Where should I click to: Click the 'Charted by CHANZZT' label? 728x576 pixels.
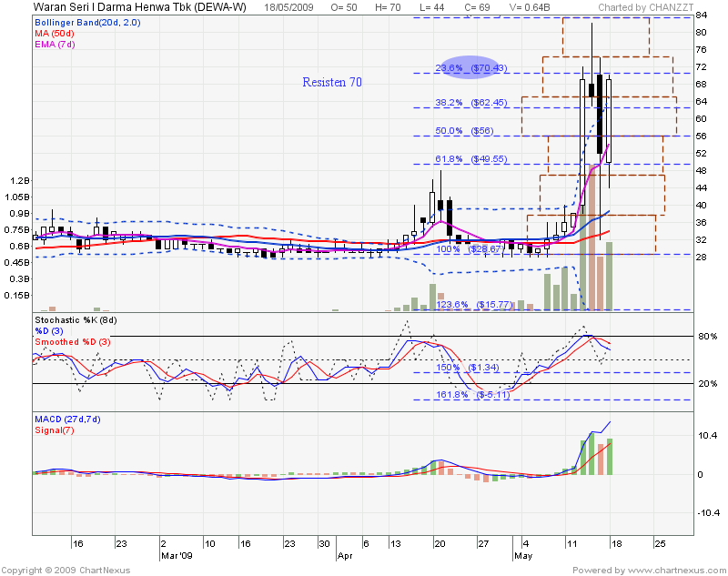tap(646, 7)
